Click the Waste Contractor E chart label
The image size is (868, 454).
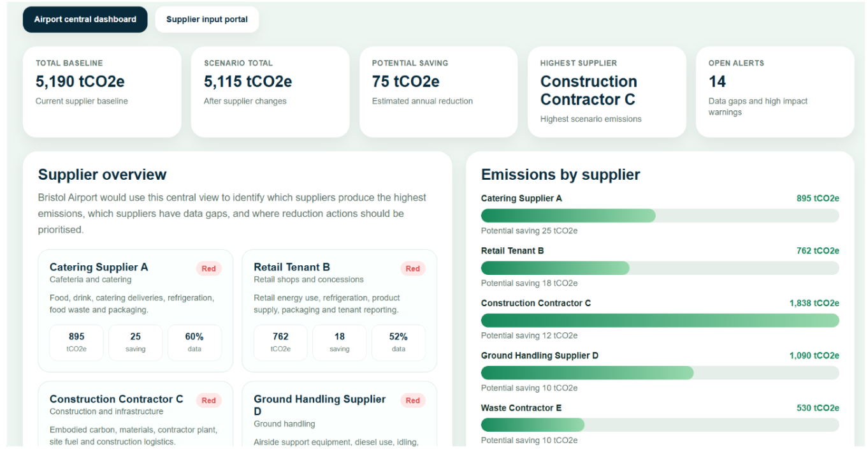tap(521, 407)
